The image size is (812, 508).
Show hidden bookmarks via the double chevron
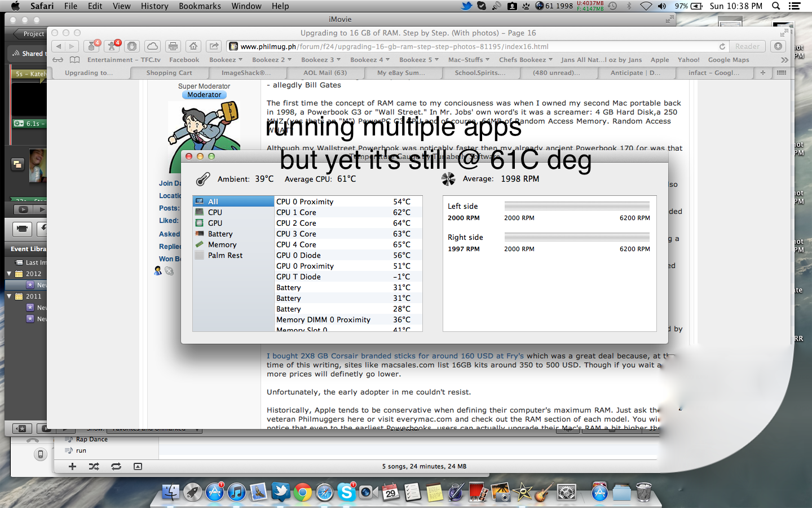coord(784,60)
